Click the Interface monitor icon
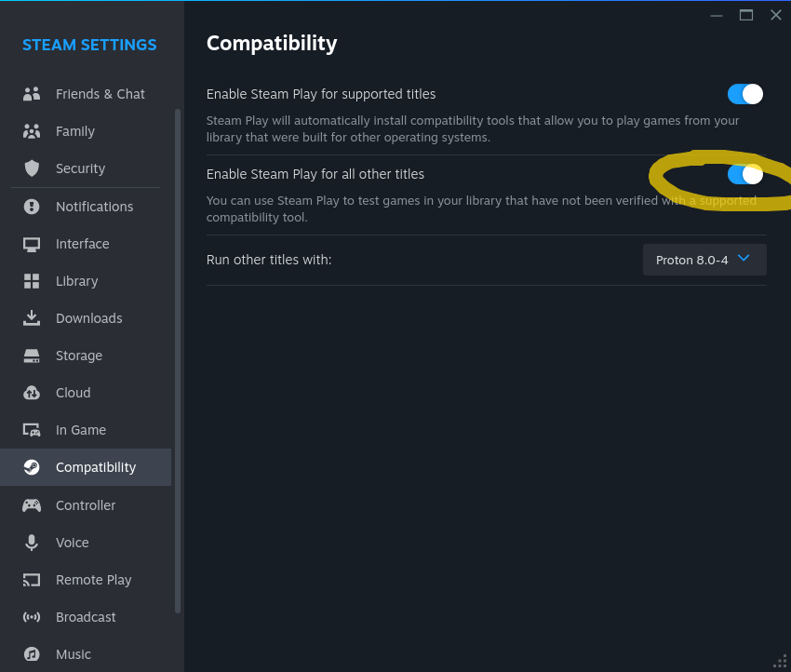This screenshot has width=791, height=672. click(x=31, y=243)
